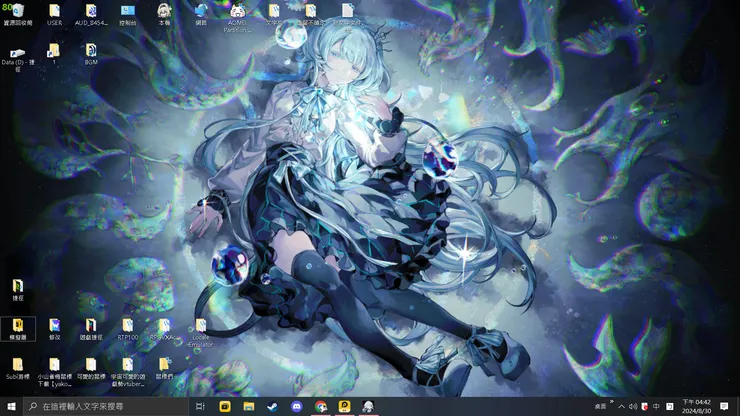Open the 資源回收筒 Recycle Bin icon
Image resolution: width=740 pixels, height=416 pixels.
[x=18, y=14]
